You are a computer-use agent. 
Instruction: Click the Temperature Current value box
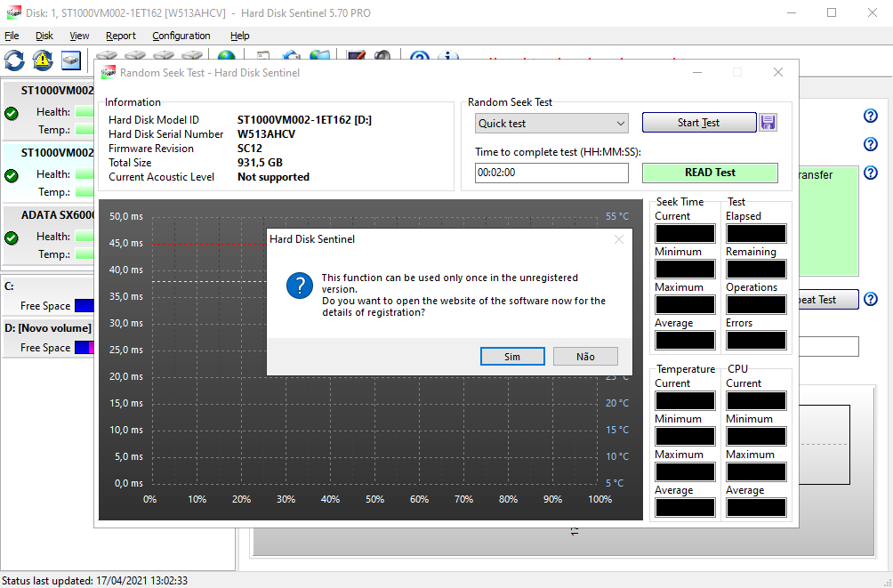tap(685, 400)
